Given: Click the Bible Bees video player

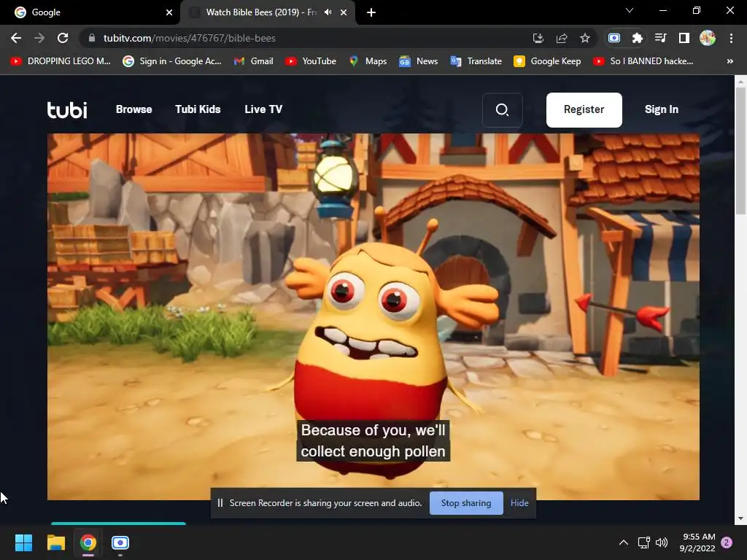Looking at the screenshot, I should [x=373, y=316].
